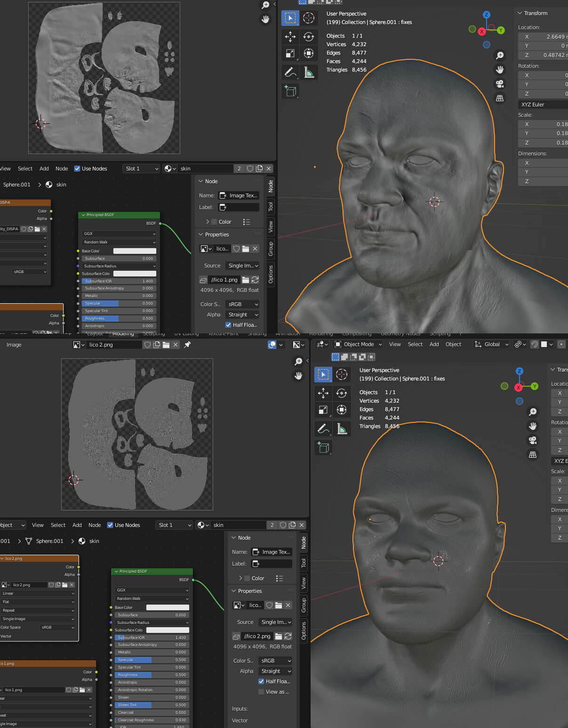Open the Random Walk subsurface method dropdown
Screen dimensions: 568x728
pos(119,242)
